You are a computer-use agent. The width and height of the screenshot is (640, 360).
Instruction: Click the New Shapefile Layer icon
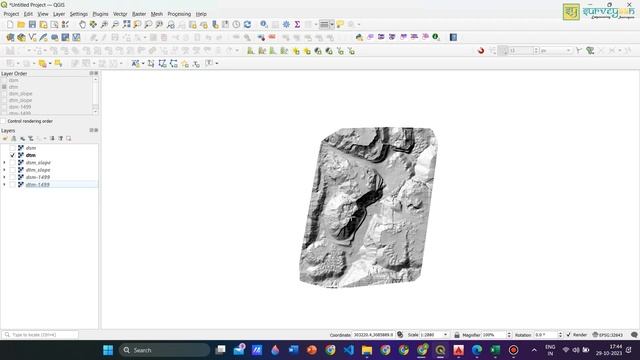(x=32, y=38)
